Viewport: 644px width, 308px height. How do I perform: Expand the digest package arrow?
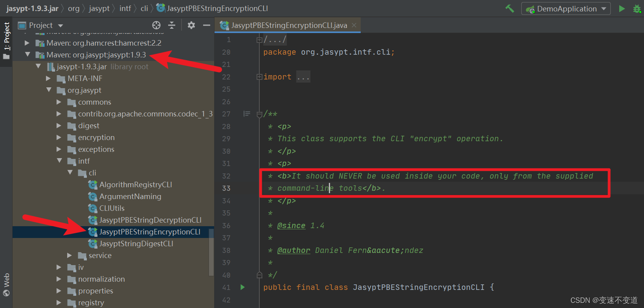click(x=59, y=125)
